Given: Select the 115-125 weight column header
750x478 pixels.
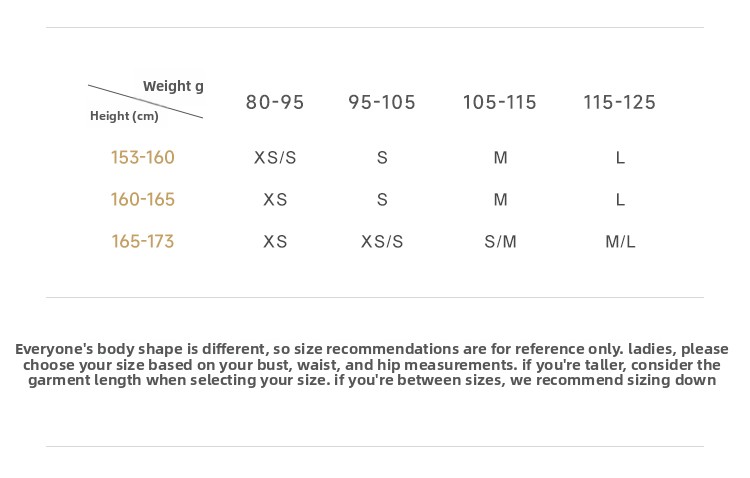Looking at the screenshot, I should [x=619, y=102].
